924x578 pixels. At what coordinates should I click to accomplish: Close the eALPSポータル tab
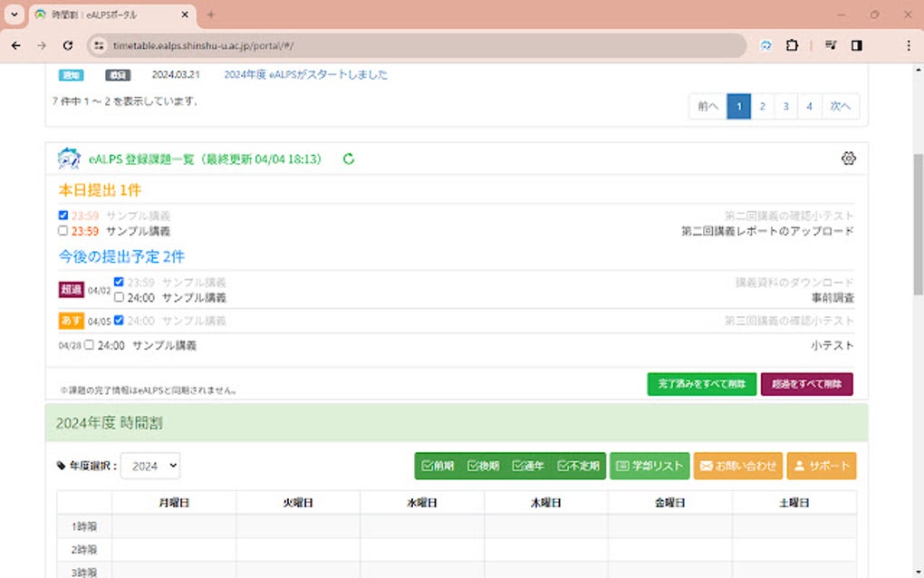(x=185, y=14)
